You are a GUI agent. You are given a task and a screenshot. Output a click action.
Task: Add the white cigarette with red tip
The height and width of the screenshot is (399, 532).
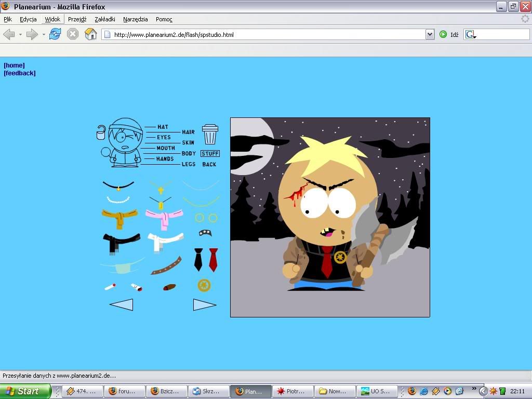pos(110,287)
